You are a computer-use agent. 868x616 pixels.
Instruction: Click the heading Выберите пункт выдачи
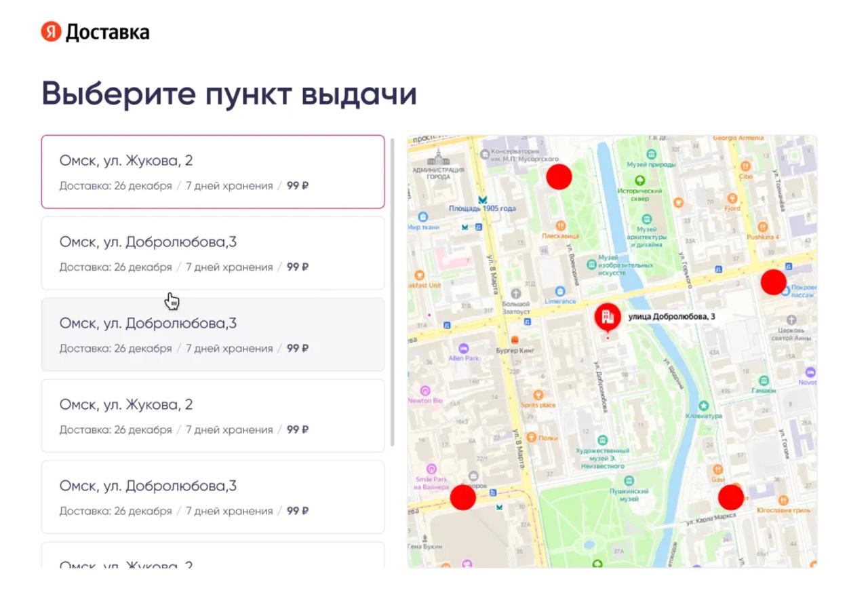(229, 93)
